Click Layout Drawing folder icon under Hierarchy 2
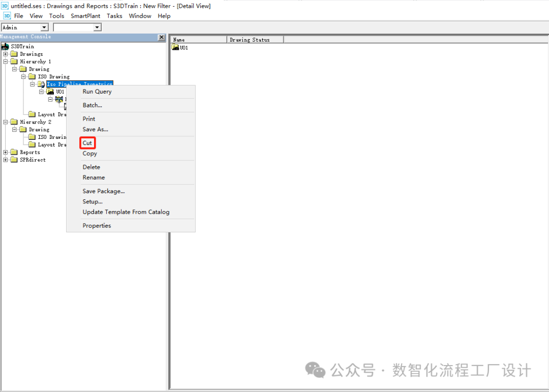549x392 pixels. point(32,144)
